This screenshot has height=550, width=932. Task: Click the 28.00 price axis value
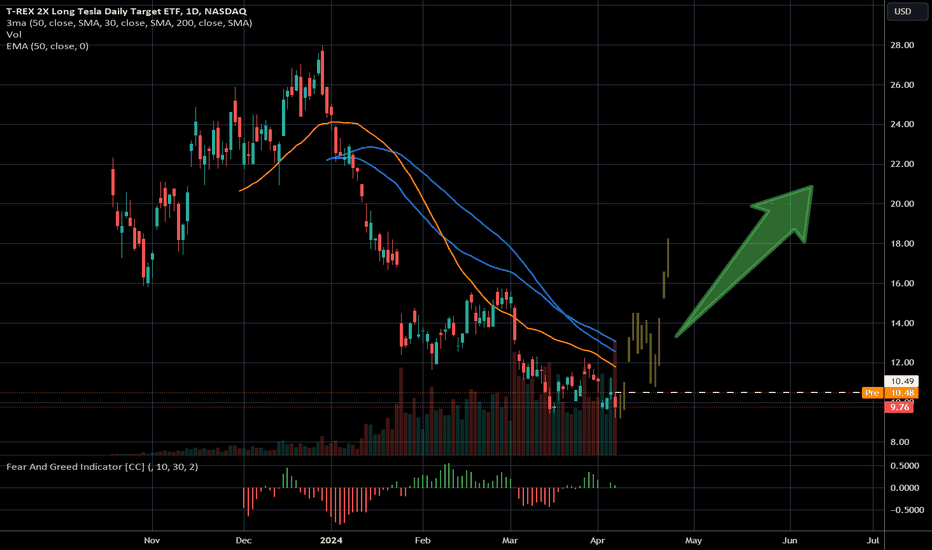click(902, 45)
